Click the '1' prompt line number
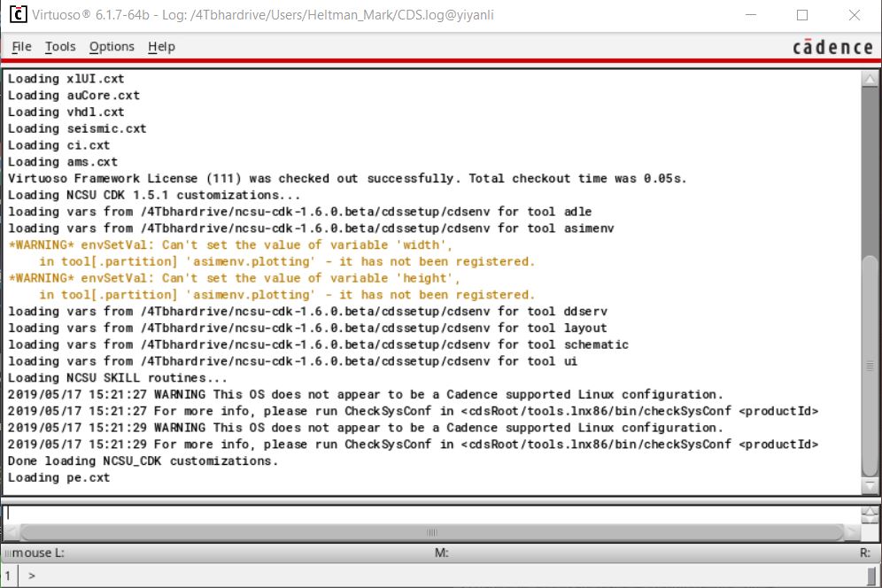Viewport: 882px width, 588px height. coord(8,576)
